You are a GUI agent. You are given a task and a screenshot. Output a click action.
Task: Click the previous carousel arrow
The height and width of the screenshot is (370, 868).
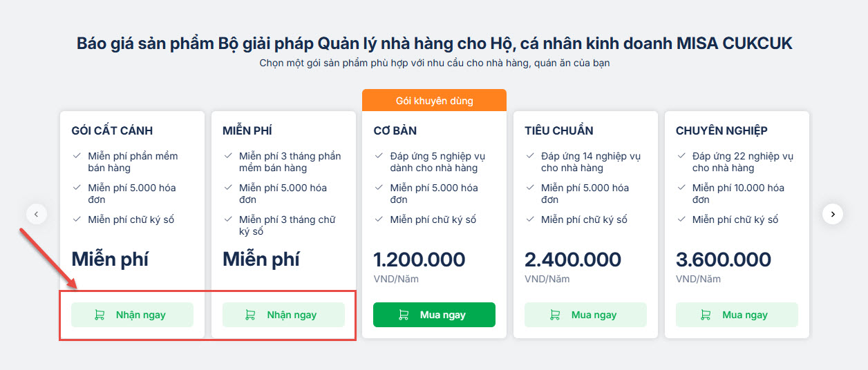[37, 214]
